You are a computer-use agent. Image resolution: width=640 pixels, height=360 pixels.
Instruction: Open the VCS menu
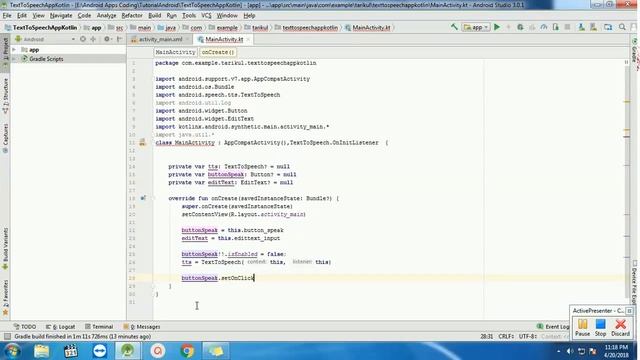pos(206,16)
